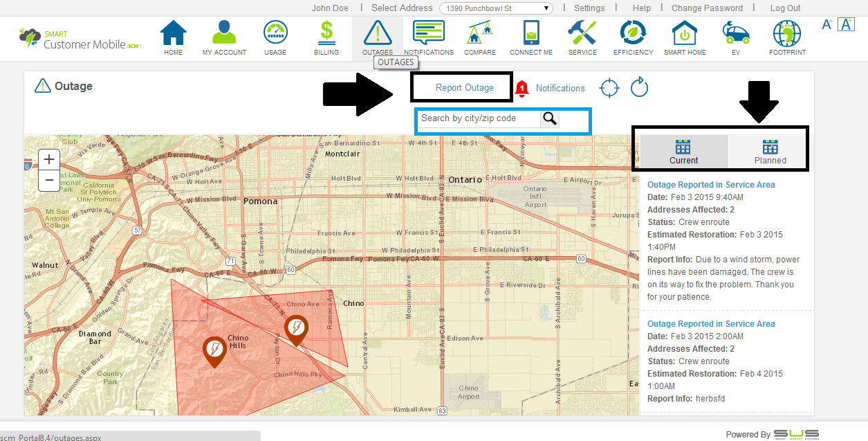Click the magnifier search button
868x441 pixels.
550,118
